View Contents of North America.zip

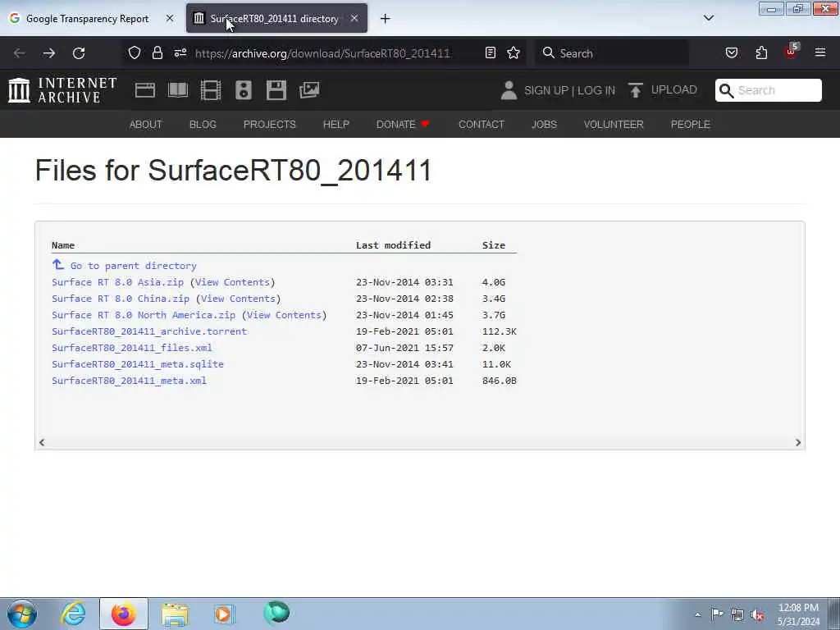[x=284, y=315]
